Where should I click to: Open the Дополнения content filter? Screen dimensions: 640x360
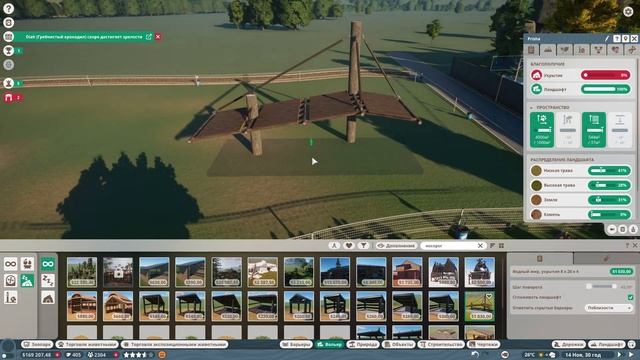point(396,246)
